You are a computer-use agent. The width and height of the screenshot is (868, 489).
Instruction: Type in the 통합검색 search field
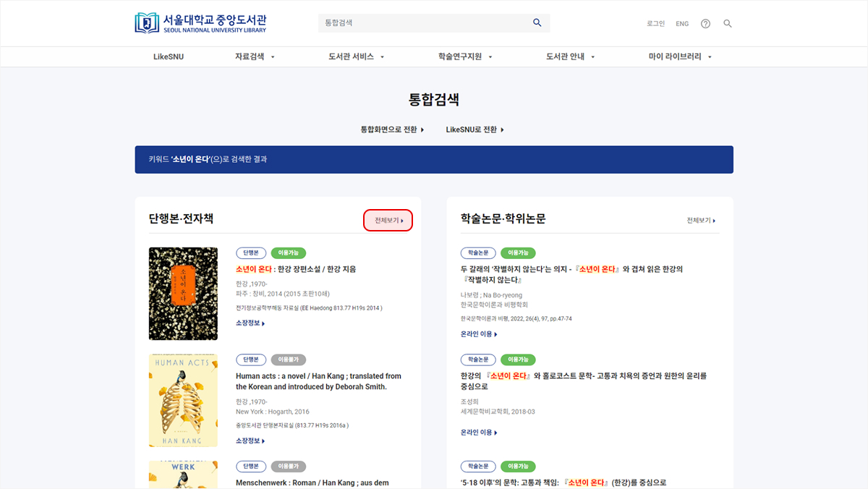pyautogui.click(x=423, y=22)
